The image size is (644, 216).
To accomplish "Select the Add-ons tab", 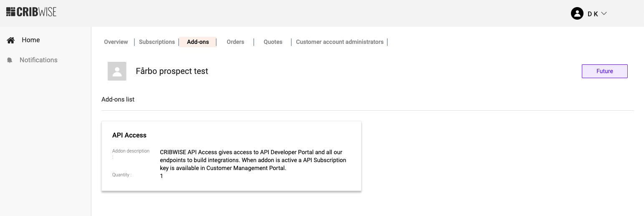I will [x=198, y=42].
